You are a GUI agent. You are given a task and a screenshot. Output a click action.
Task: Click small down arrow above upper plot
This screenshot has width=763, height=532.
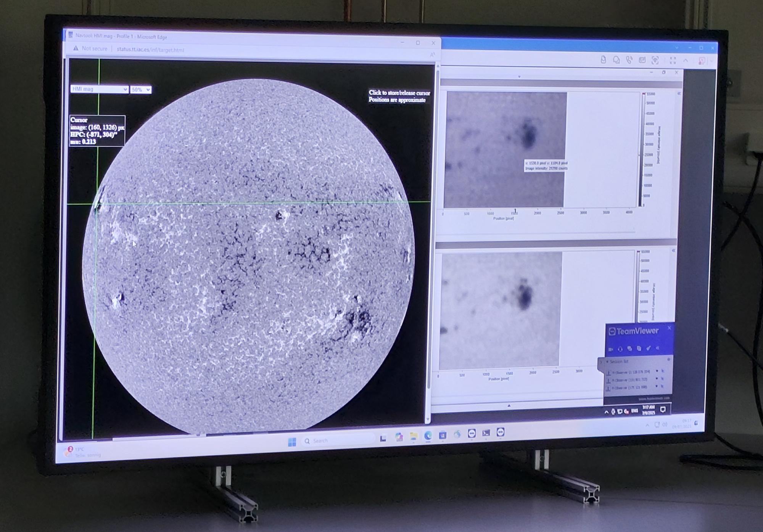tap(519, 77)
